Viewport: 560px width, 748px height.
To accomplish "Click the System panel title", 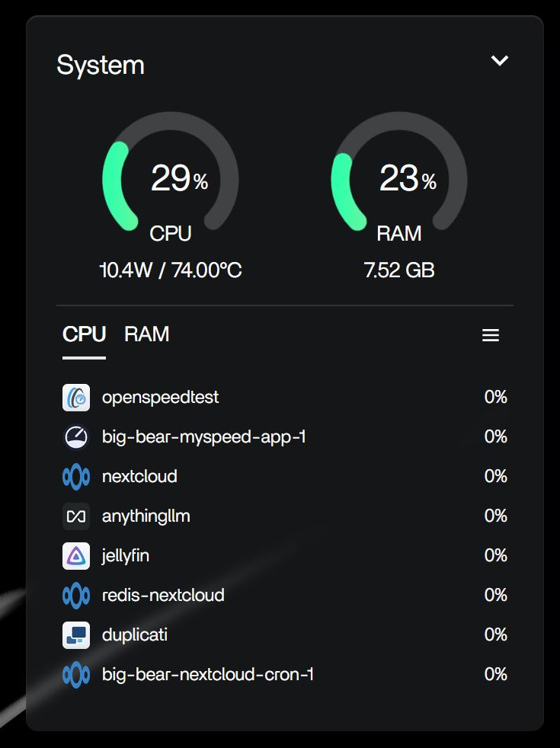I will pyautogui.click(x=101, y=65).
